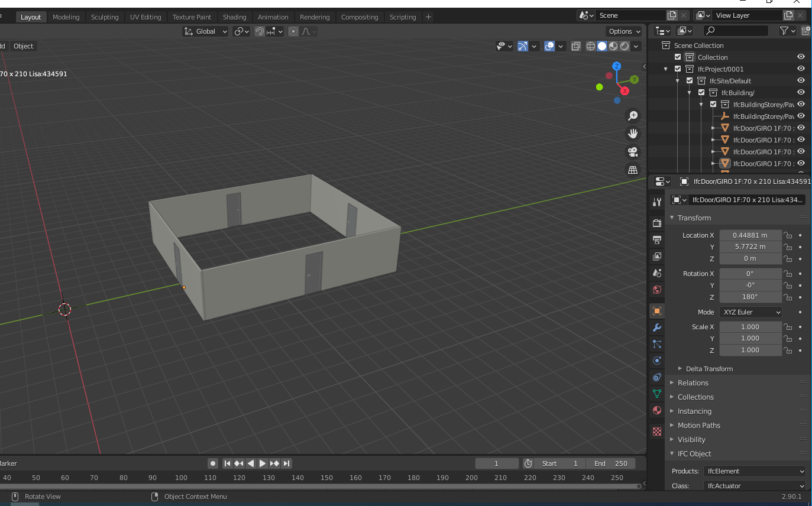Open the transform orientation Global dropdown
This screenshot has height=506, width=812.
click(x=205, y=31)
